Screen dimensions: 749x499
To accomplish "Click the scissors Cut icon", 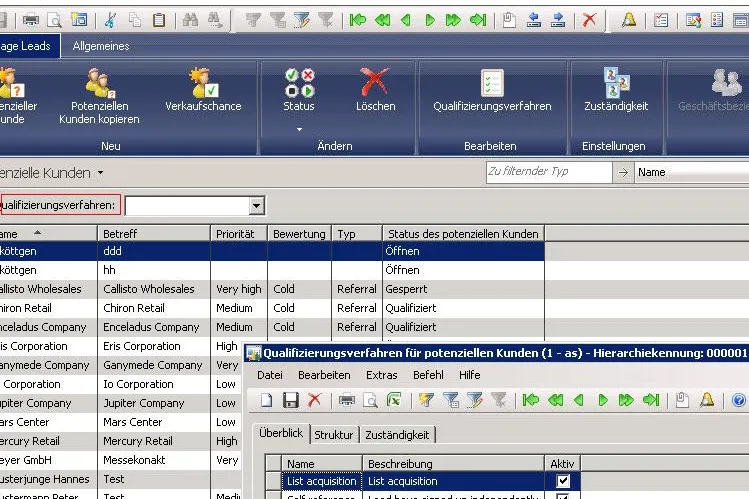I will (110, 20).
